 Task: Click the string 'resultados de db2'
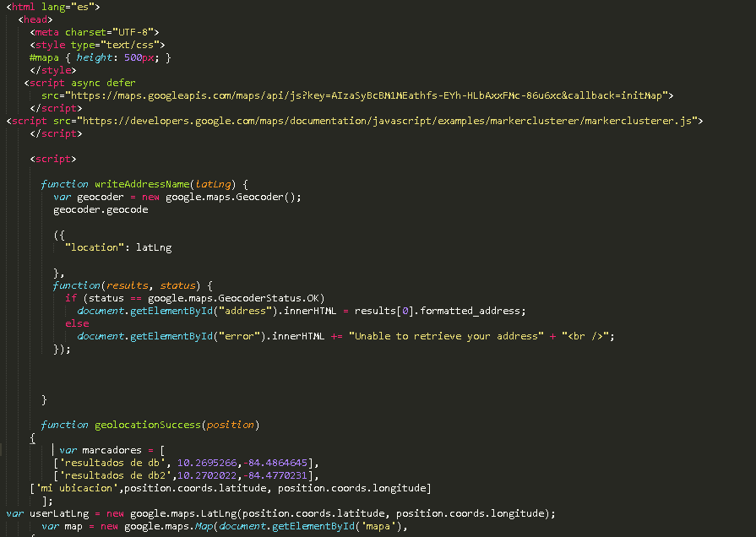click(115, 475)
